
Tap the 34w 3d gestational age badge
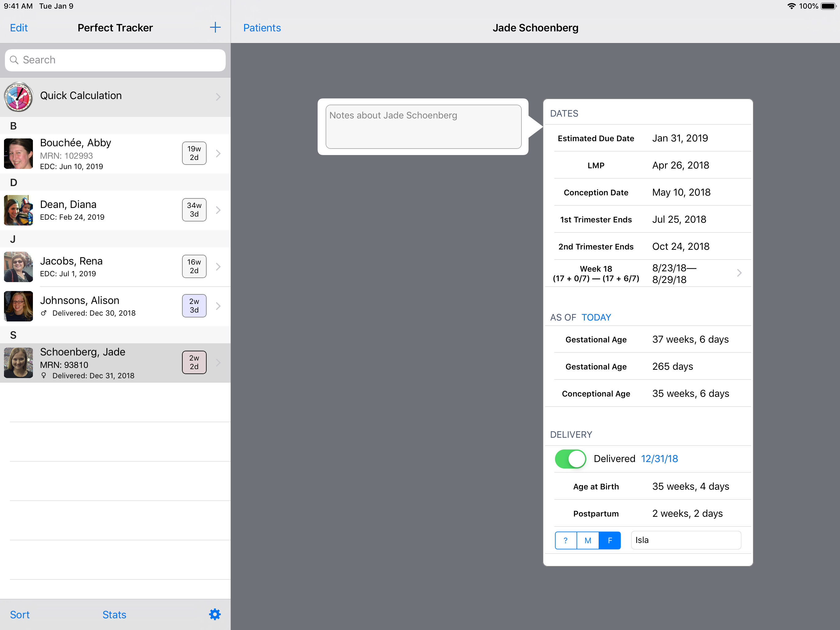click(x=194, y=210)
